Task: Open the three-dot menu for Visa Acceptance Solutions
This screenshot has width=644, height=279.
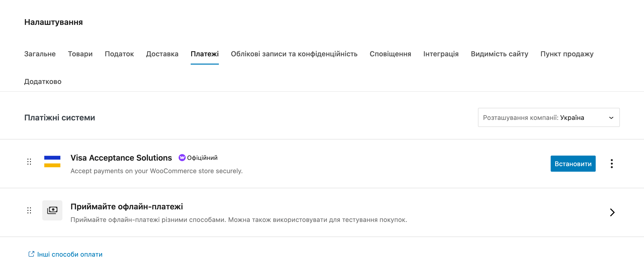Action: pos(612,164)
